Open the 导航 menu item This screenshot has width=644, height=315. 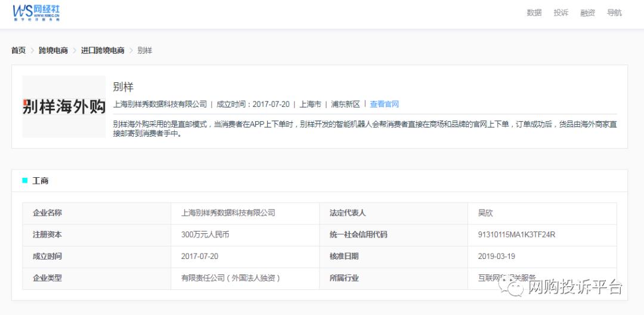pyautogui.click(x=614, y=13)
